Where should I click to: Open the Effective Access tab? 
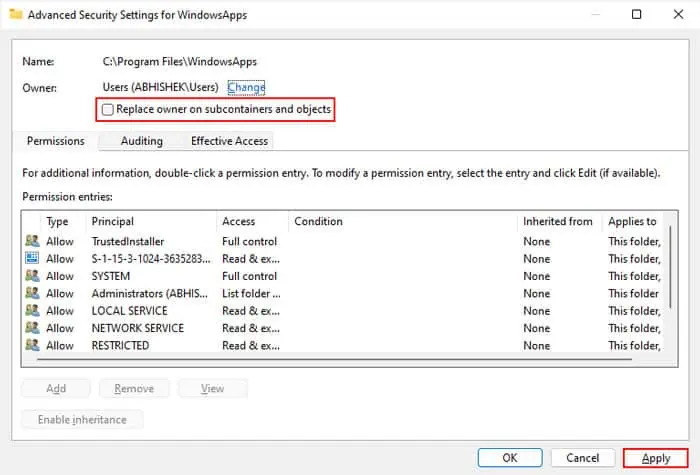click(x=229, y=141)
